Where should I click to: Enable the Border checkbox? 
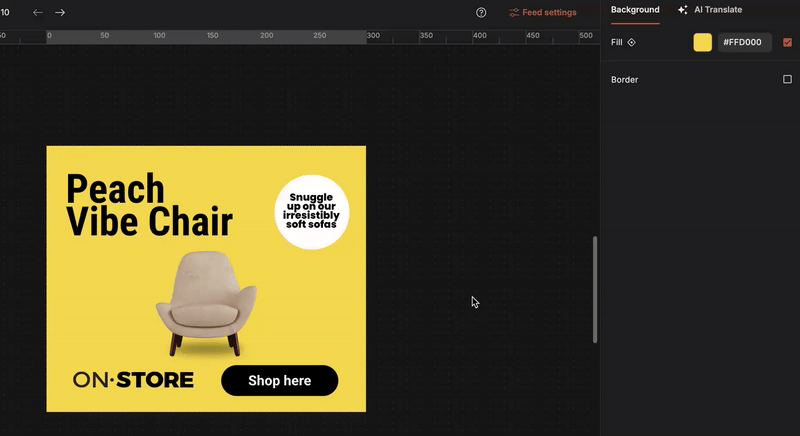click(787, 79)
